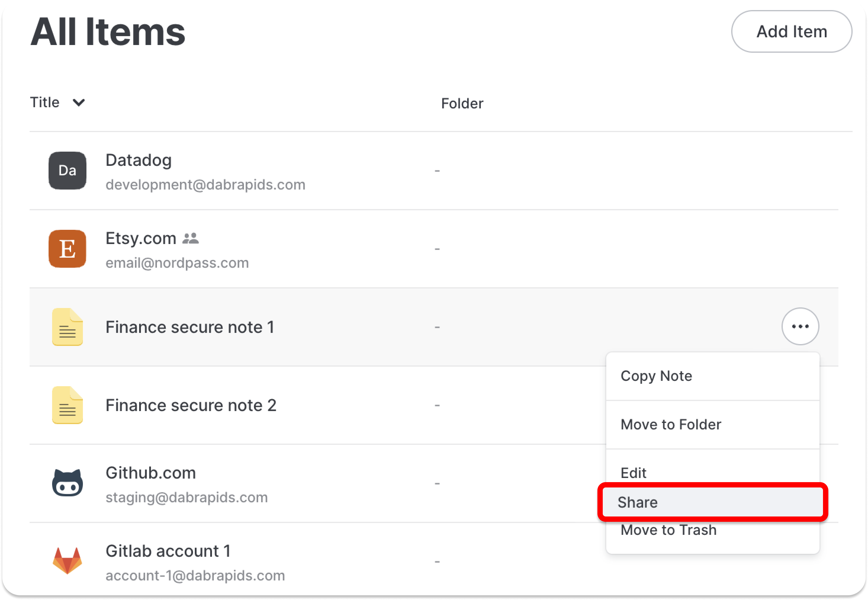Click the Gitlab fox logo icon
The width and height of the screenshot is (868, 600).
point(67,561)
